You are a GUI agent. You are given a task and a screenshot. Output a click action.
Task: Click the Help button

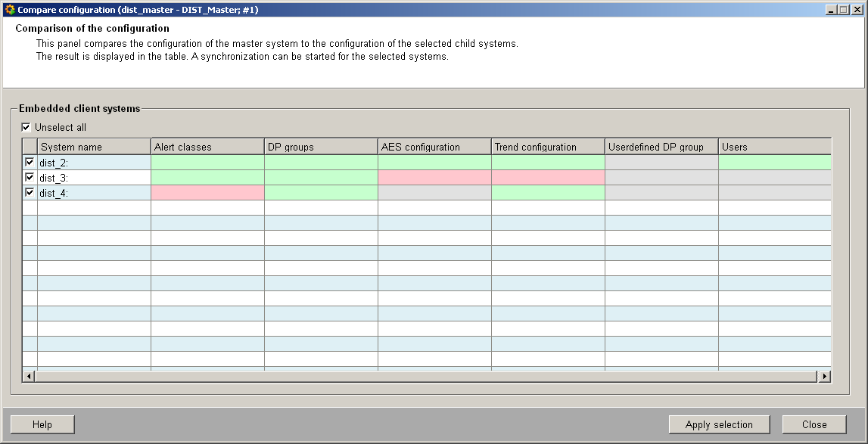click(42, 424)
